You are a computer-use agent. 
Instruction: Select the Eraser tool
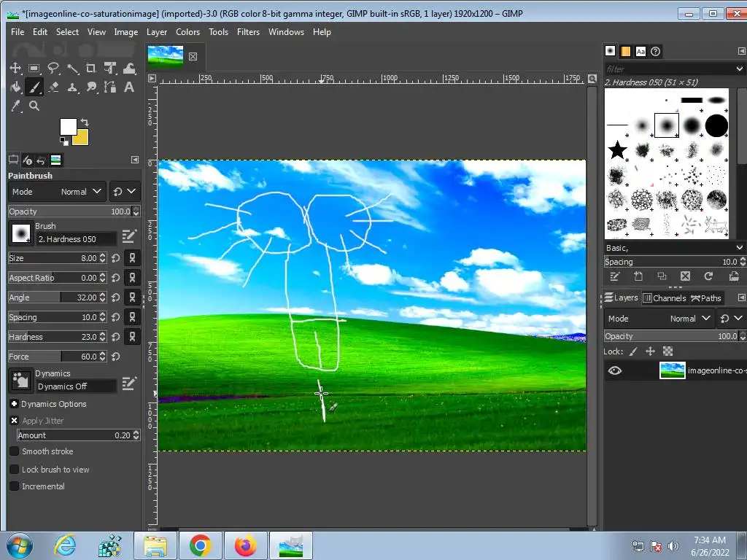[x=53, y=87]
